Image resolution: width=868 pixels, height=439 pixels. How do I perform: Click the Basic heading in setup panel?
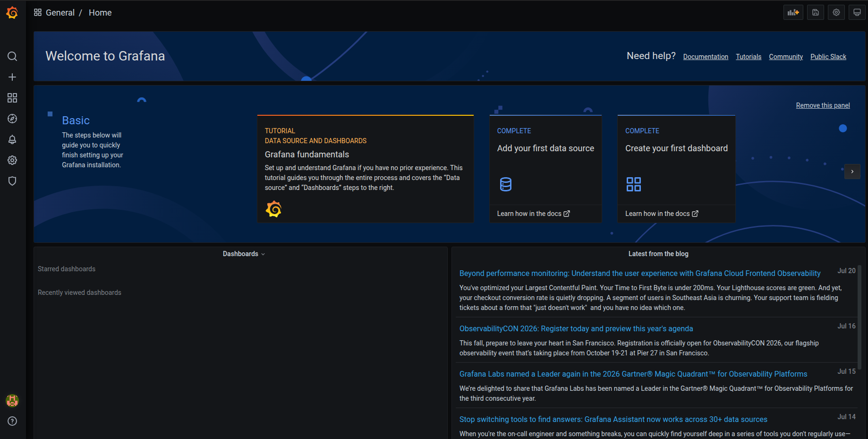(x=76, y=121)
